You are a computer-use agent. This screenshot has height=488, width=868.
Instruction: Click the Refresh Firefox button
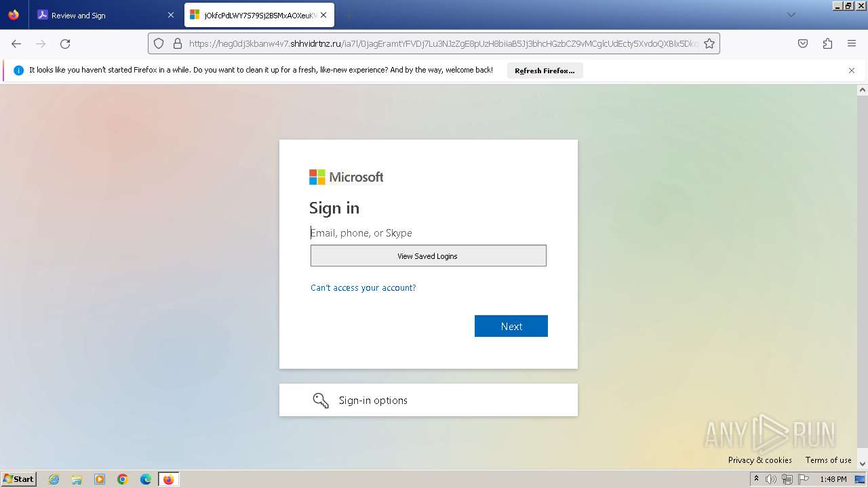[x=545, y=70]
